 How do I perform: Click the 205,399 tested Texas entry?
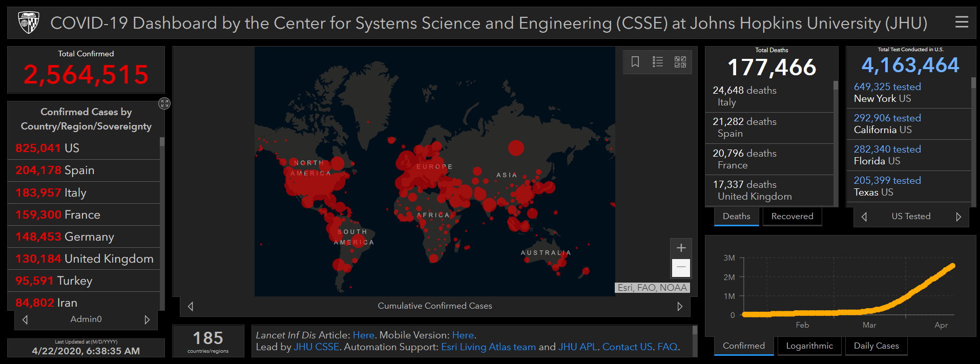[909, 186]
